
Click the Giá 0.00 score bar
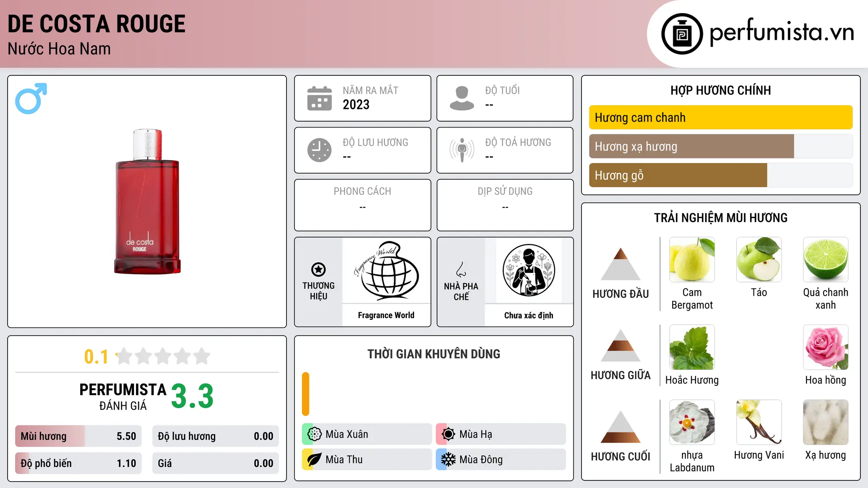click(215, 463)
